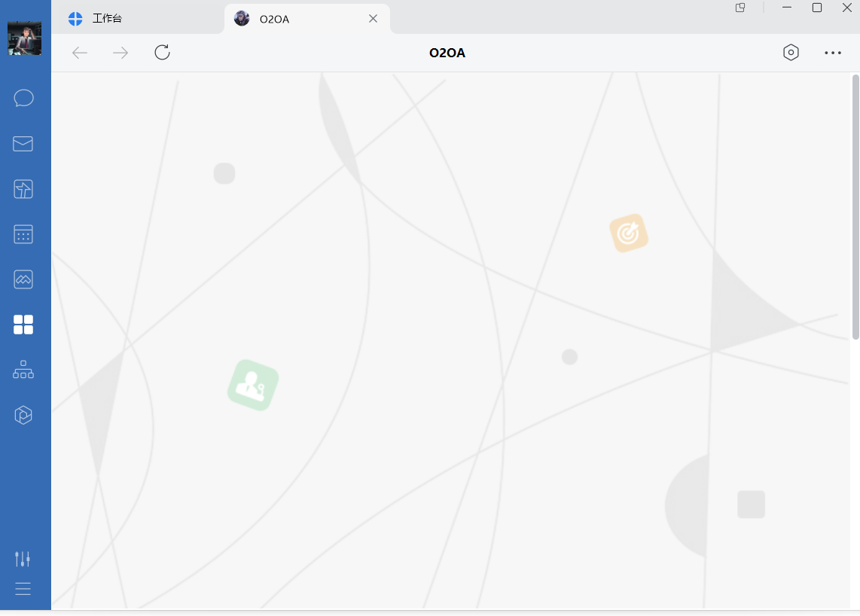Go forward with the right arrow
Image resolution: width=860 pixels, height=616 pixels.
coord(120,53)
